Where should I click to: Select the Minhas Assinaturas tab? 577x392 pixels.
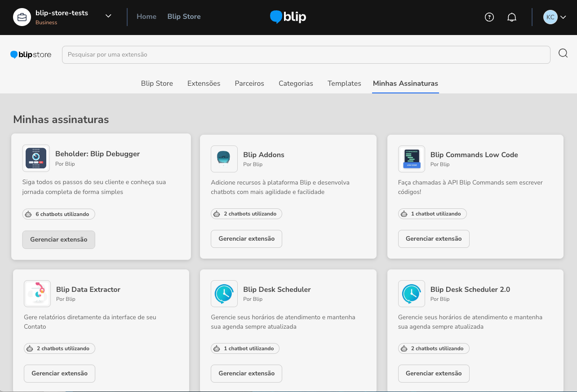click(405, 84)
